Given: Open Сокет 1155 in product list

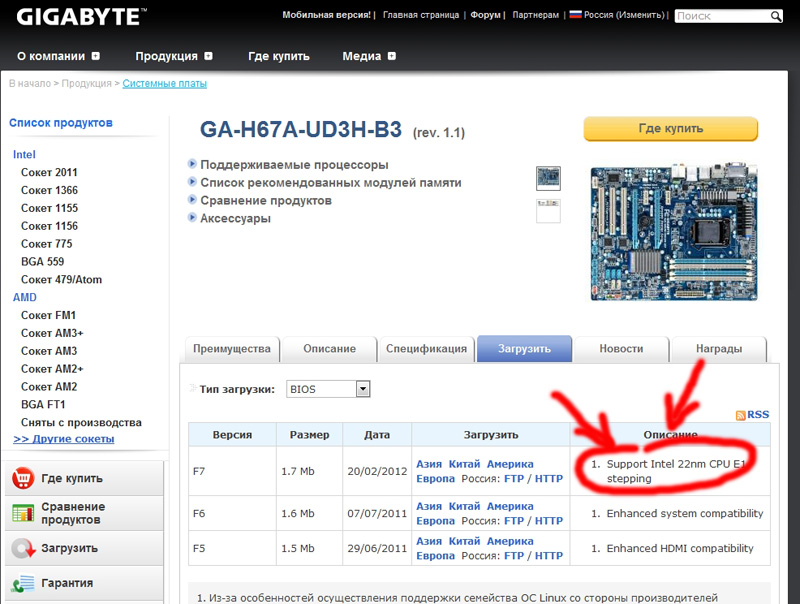Looking at the screenshot, I should [x=49, y=208].
